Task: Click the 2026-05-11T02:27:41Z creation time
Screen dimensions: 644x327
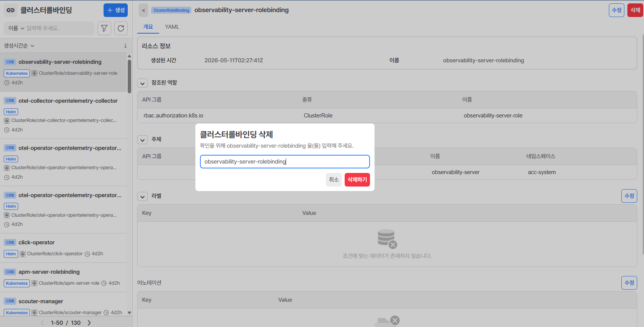Action: tap(234, 60)
